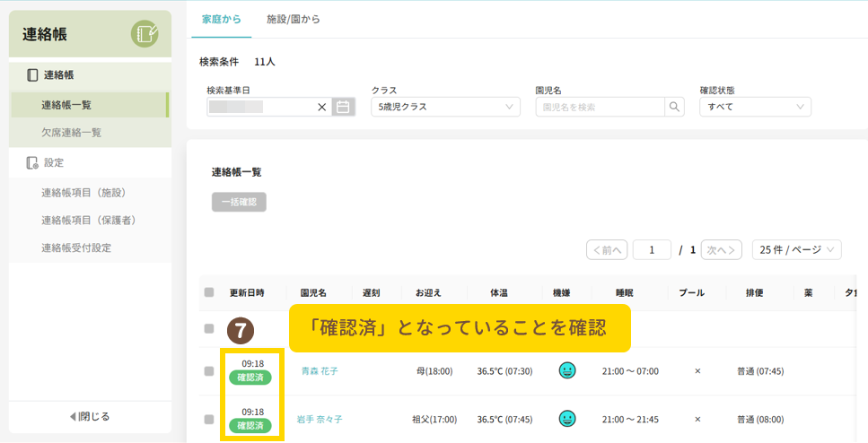Select 欠席連絡一覧 in the sidebar
868x443 pixels.
(72, 132)
